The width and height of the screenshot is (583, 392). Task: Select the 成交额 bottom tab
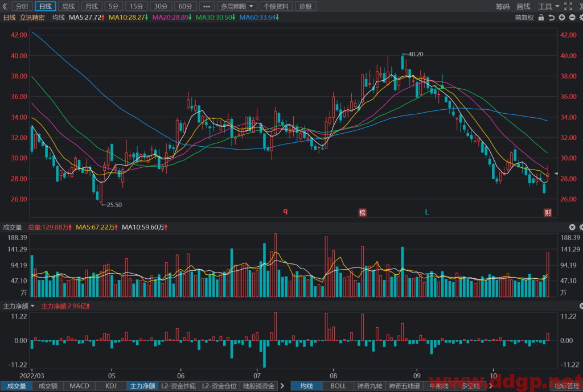(x=48, y=386)
